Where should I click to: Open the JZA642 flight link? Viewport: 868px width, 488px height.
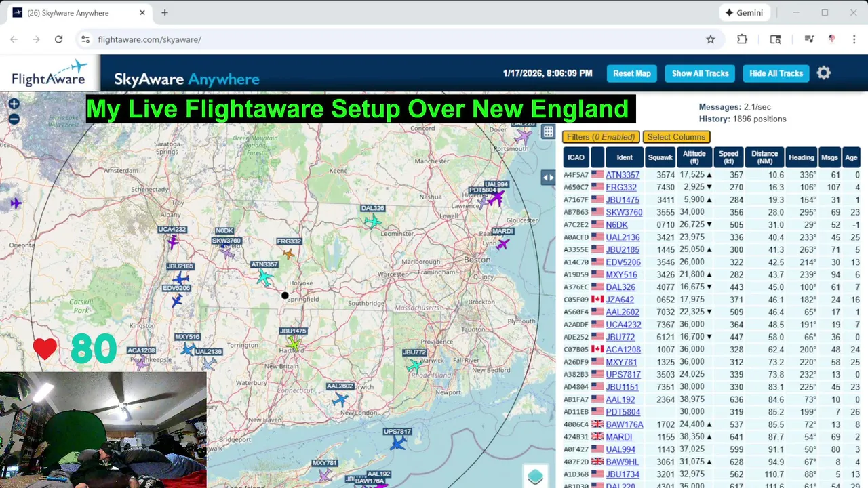pyautogui.click(x=620, y=300)
